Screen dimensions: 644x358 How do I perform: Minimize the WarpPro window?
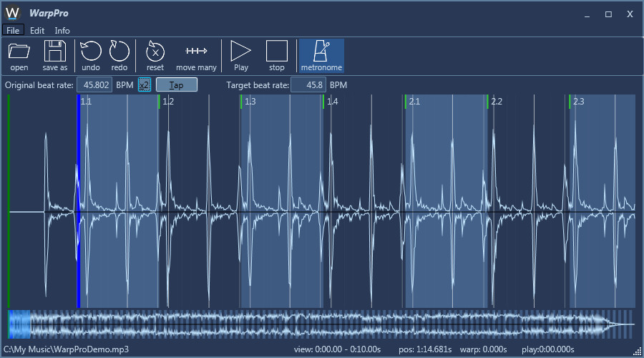[587, 14]
